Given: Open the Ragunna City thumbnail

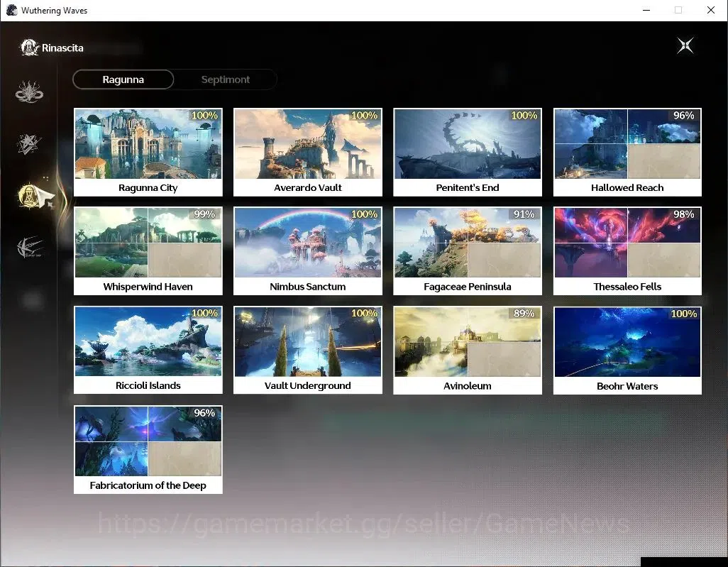Looking at the screenshot, I should pos(148,144).
